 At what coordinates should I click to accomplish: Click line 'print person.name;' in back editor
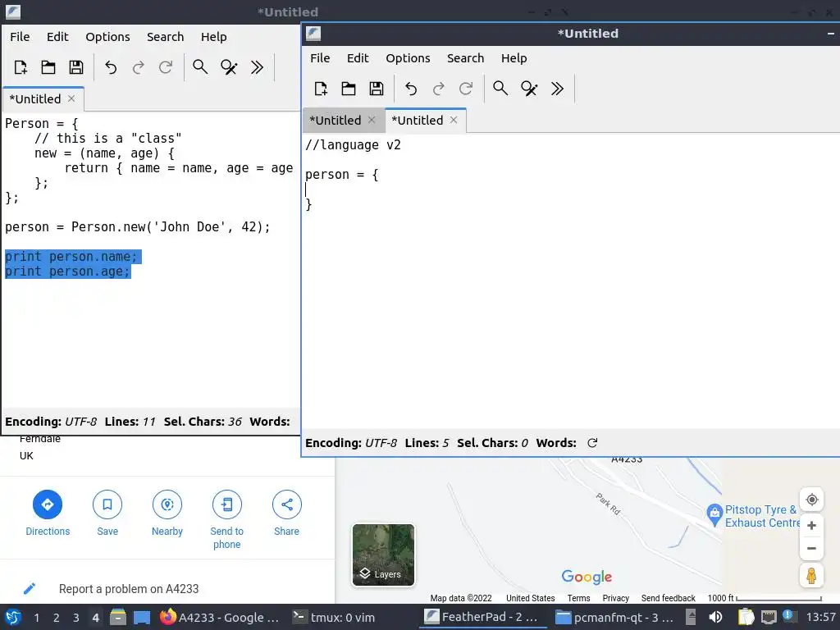pos(71,257)
